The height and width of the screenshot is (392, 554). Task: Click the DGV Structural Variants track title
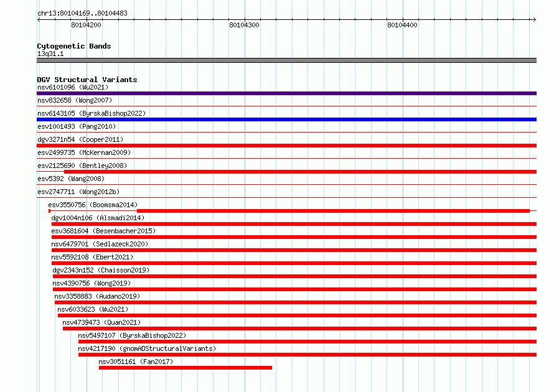pos(87,80)
